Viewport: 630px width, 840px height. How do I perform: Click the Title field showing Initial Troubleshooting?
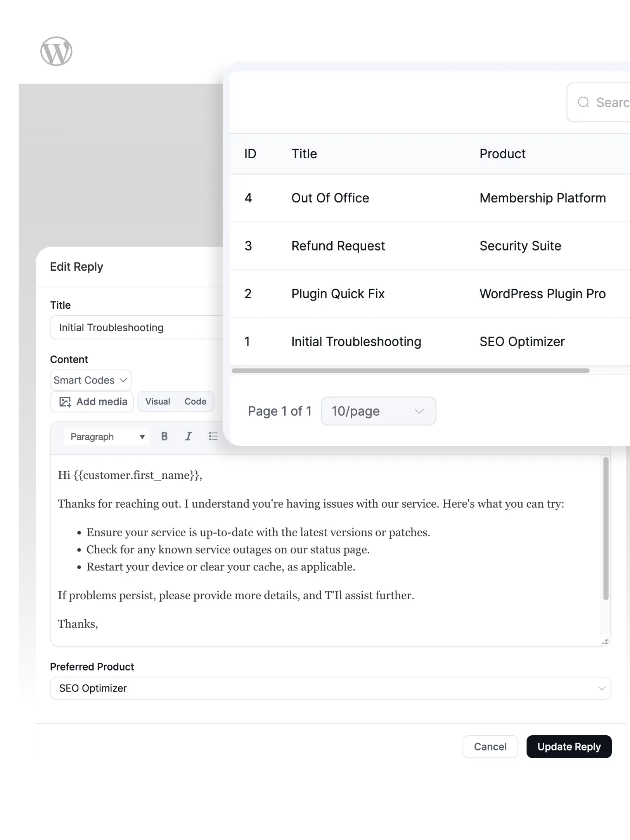(136, 327)
